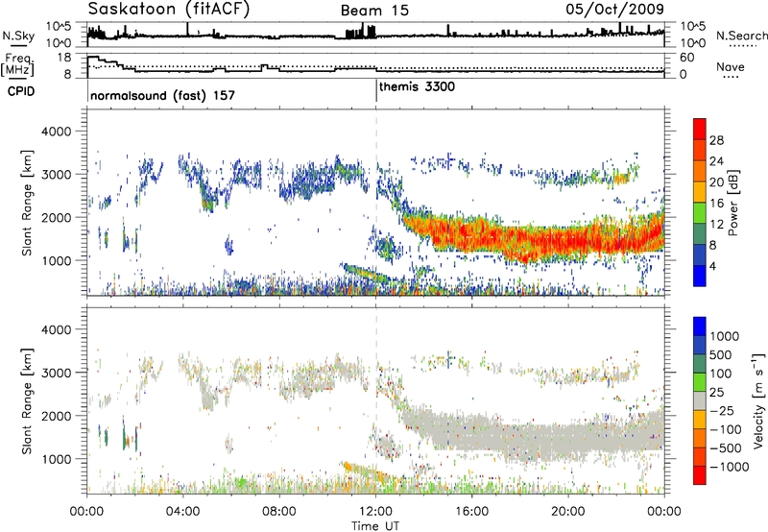Select the 'N.Sky' legend label

point(18,36)
